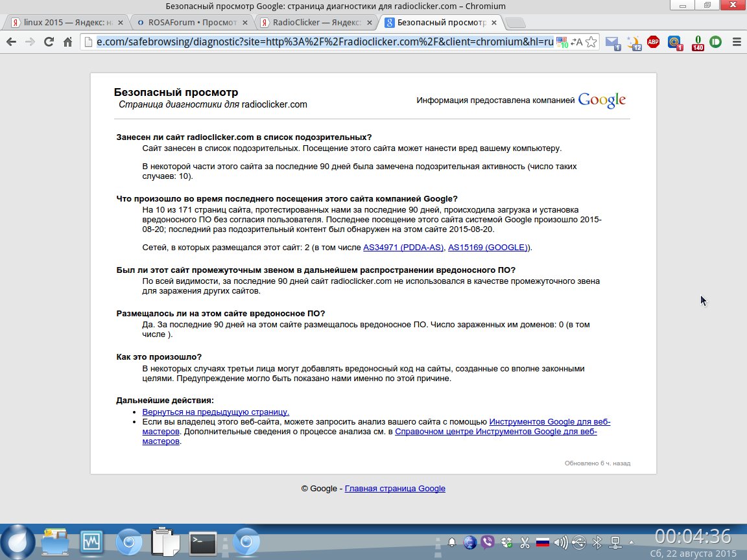This screenshot has height=560, width=747.
Task: Close the ROSAForum tab
Action: coord(245,23)
